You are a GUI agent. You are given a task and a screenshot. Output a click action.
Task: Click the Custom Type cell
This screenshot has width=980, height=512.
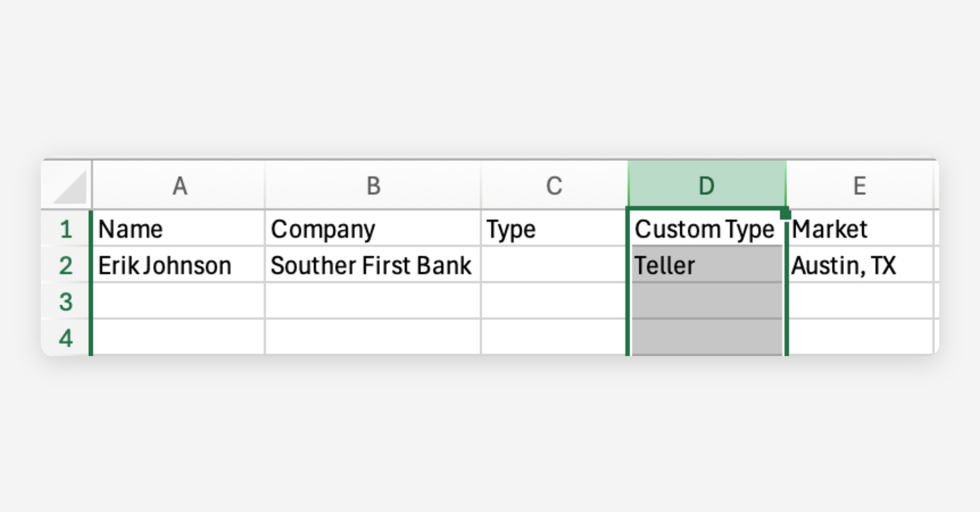705,229
